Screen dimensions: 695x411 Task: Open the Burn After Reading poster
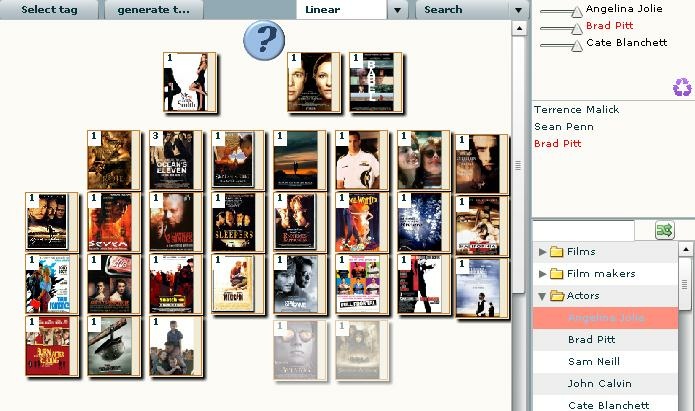52,346
